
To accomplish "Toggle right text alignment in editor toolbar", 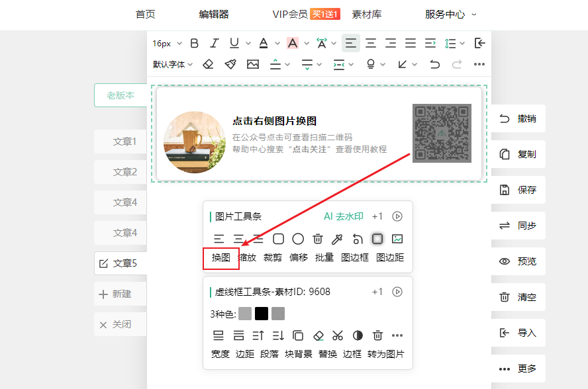I will tap(391, 43).
